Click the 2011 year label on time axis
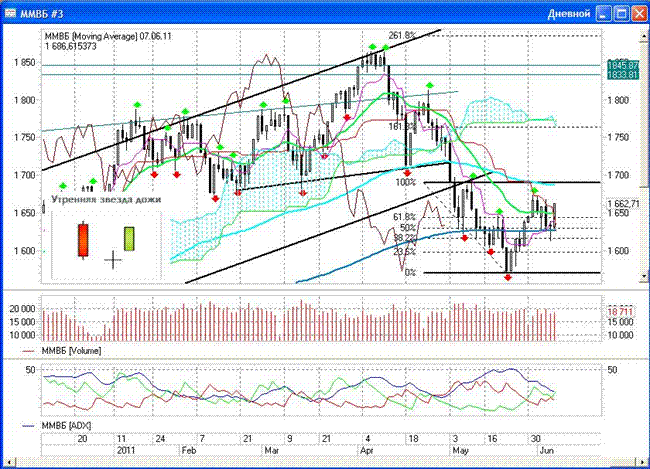This screenshot has width=650, height=469. (126, 450)
